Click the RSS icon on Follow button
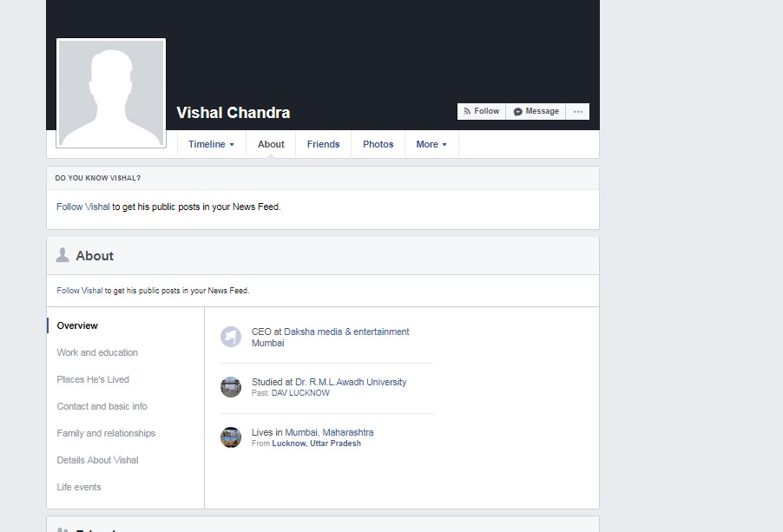The height and width of the screenshot is (532, 783). click(467, 111)
